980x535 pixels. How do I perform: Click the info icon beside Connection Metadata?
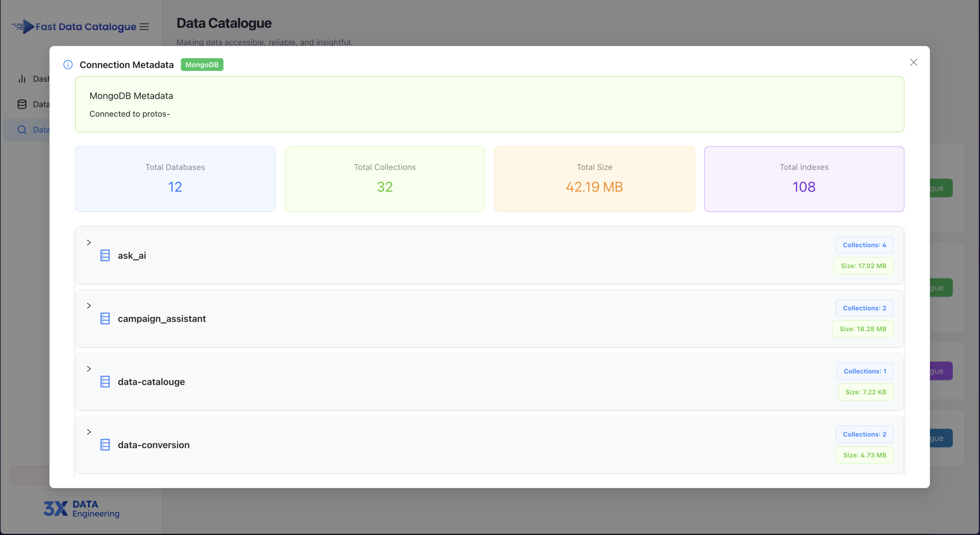tap(68, 65)
